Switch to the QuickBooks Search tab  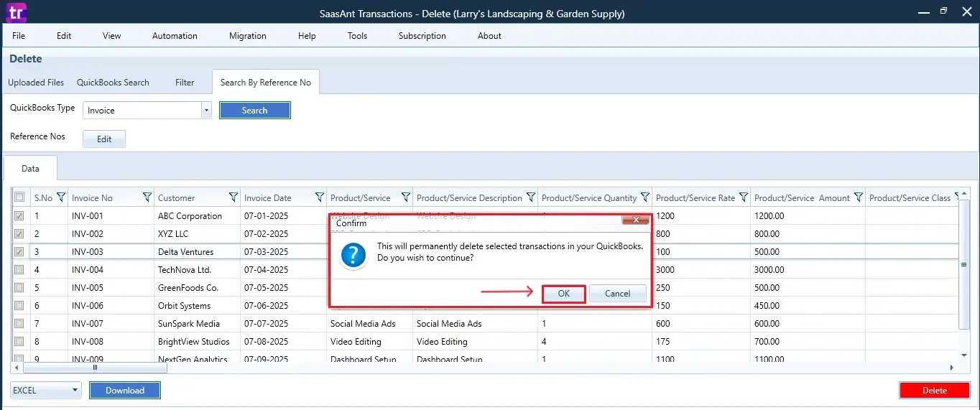point(113,83)
